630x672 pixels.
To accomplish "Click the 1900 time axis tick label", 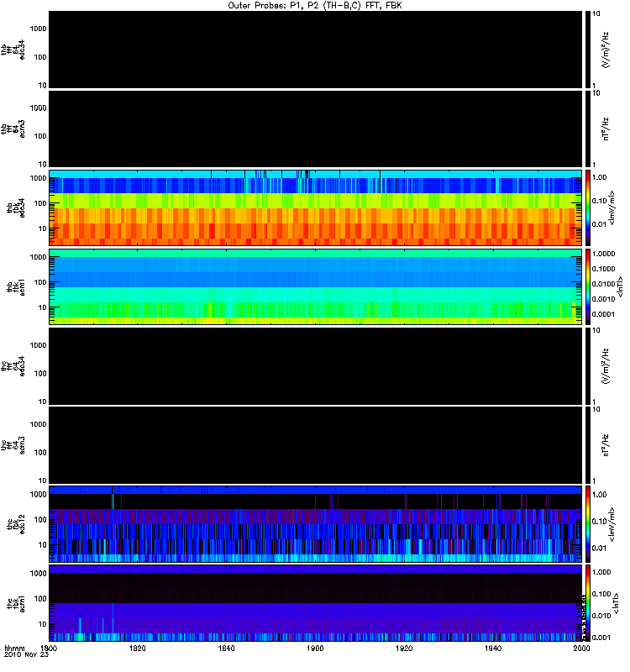I will click(x=315, y=648).
